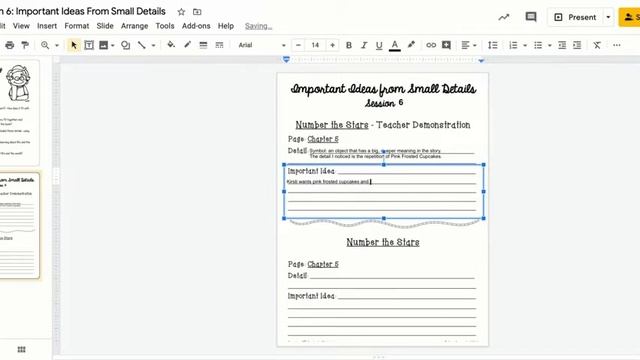This screenshot has width=640, height=360.
Task: Click the yellow Share button
Action: click(x=629, y=17)
